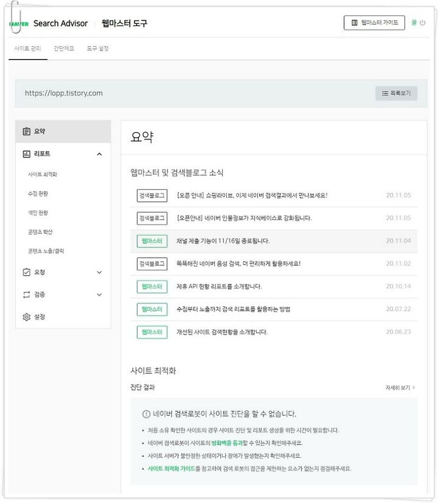Open 색인 현황 report
The height and width of the screenshot is (504, 438).
(x=38, y=213)
